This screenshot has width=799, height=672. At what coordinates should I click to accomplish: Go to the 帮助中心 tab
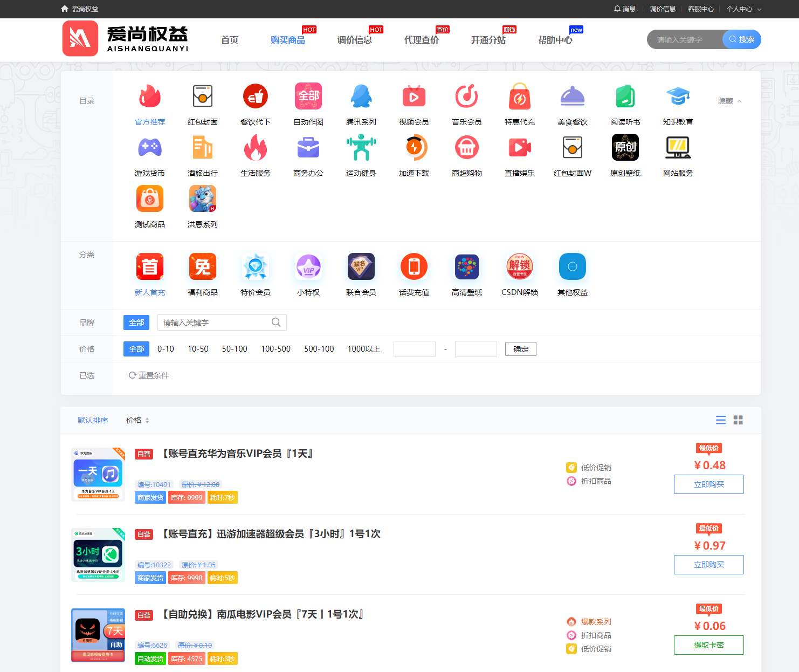tap(556, 40)
